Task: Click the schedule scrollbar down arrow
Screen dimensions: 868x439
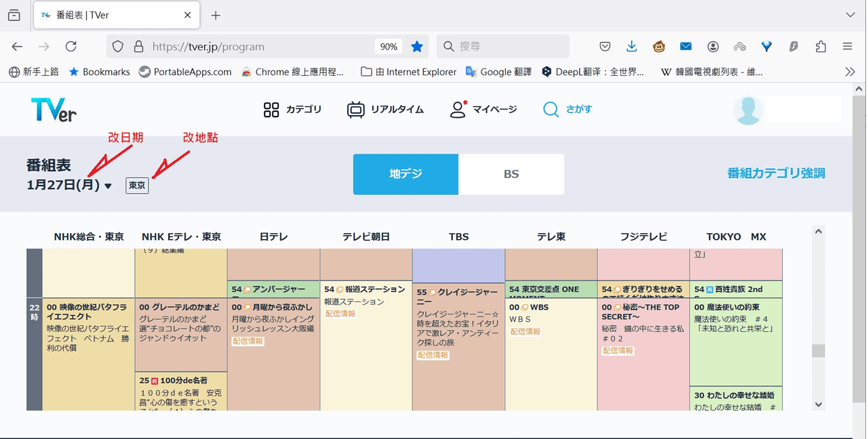Action: pos(818,404)
